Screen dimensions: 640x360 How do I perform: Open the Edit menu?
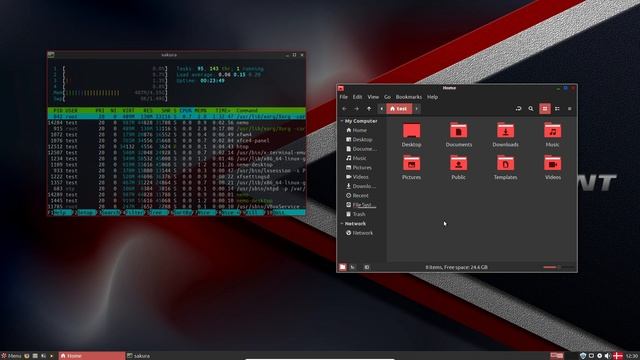(x=358, y=97)
